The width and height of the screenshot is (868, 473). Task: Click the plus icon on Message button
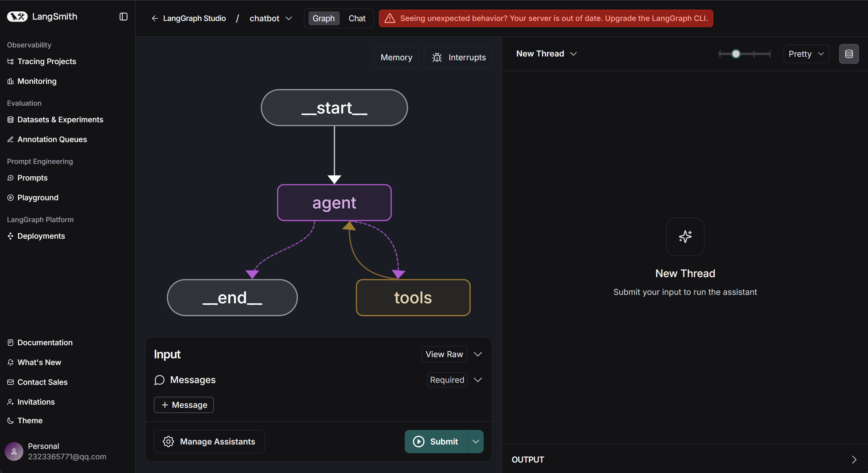(x=165, y=405)
